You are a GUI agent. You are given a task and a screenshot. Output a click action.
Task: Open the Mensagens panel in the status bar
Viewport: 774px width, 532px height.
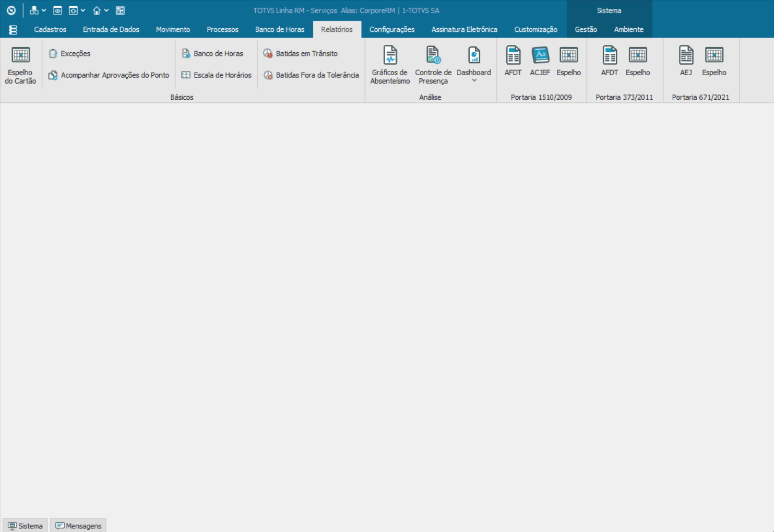pyautogui.click(x=78, y=525)
